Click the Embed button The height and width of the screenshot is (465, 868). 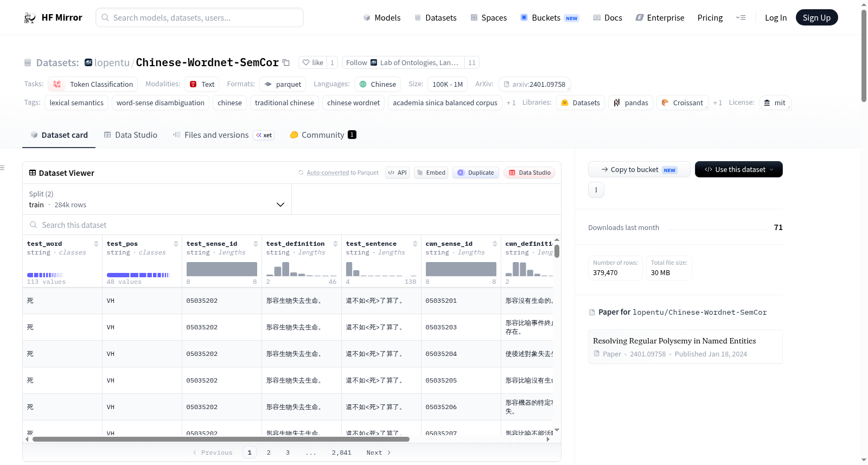coord(431,173)
